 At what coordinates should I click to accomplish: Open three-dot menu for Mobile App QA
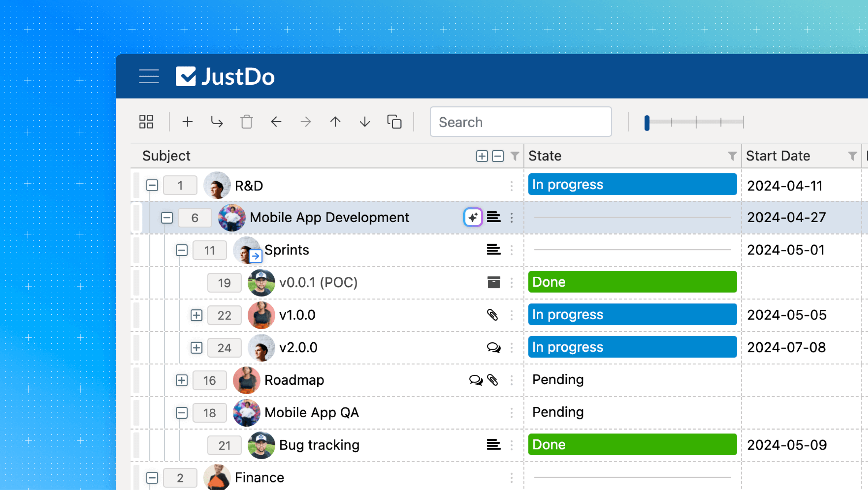[x=511, y=413]
